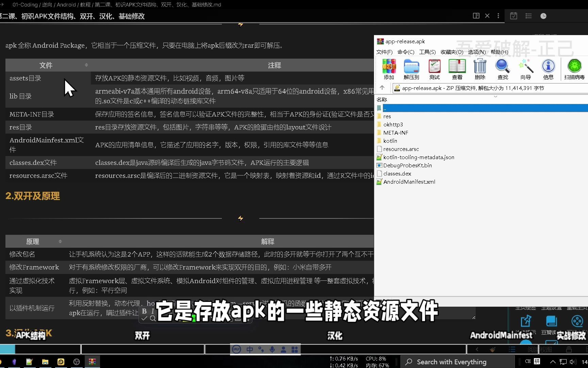The image size is (588, 368).
Task: Click the 解释 table column header
Action: click(x=267, y=241)
